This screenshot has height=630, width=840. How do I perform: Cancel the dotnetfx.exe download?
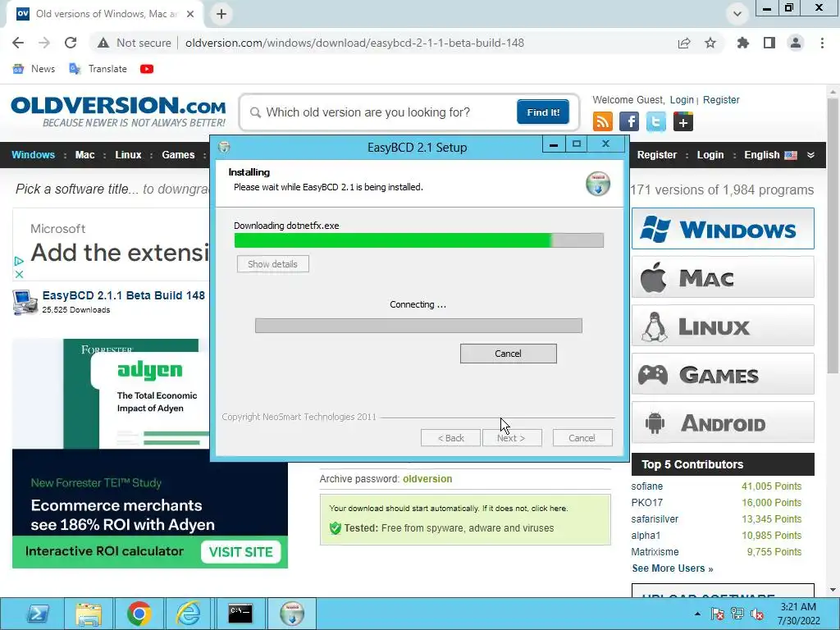[x=508, y=354]
